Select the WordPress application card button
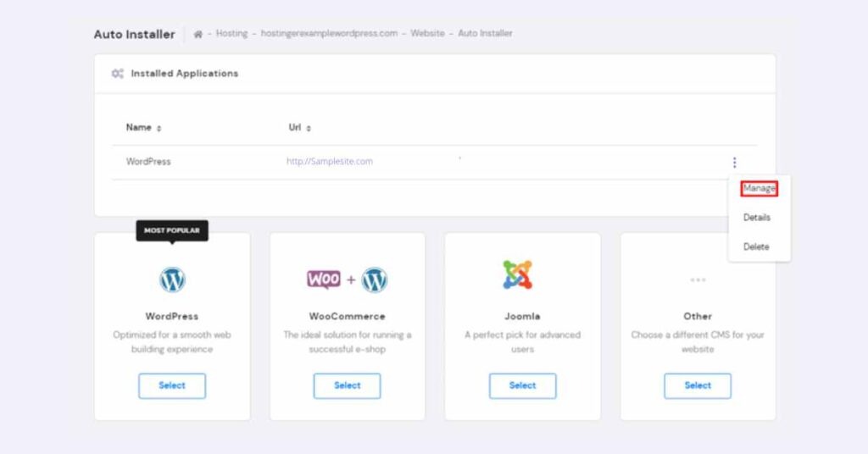 coord(172,385)
